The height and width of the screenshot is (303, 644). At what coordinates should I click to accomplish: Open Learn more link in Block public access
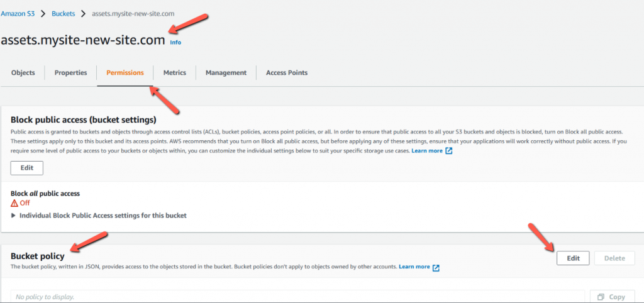click(427, 151)
